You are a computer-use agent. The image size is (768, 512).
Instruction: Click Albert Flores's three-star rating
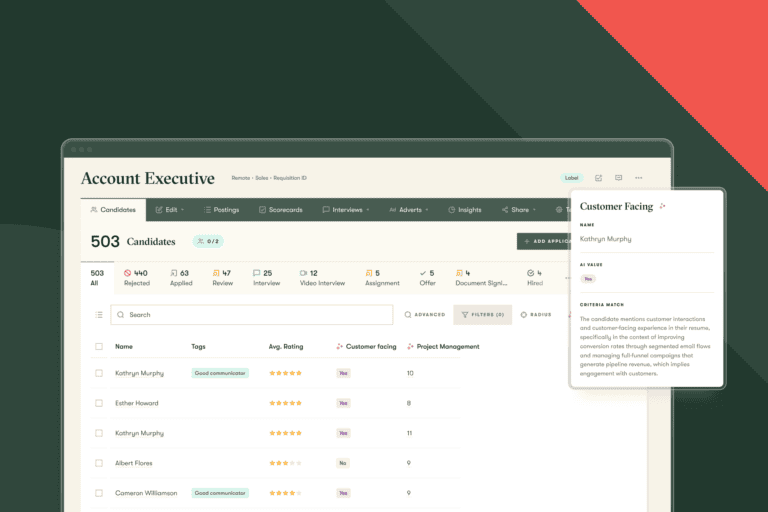coord(285,463)
